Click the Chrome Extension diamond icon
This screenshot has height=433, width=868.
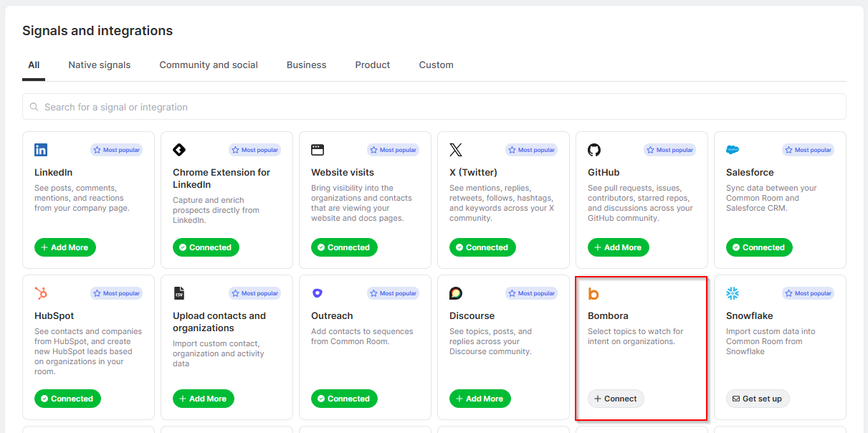click(x=179, y=150)
